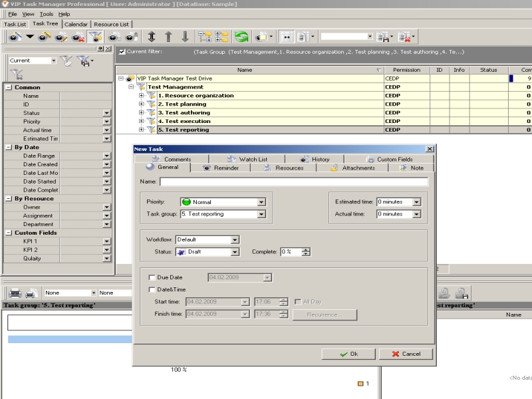
Task: Click the Ok button
Action: coord(348,354)
